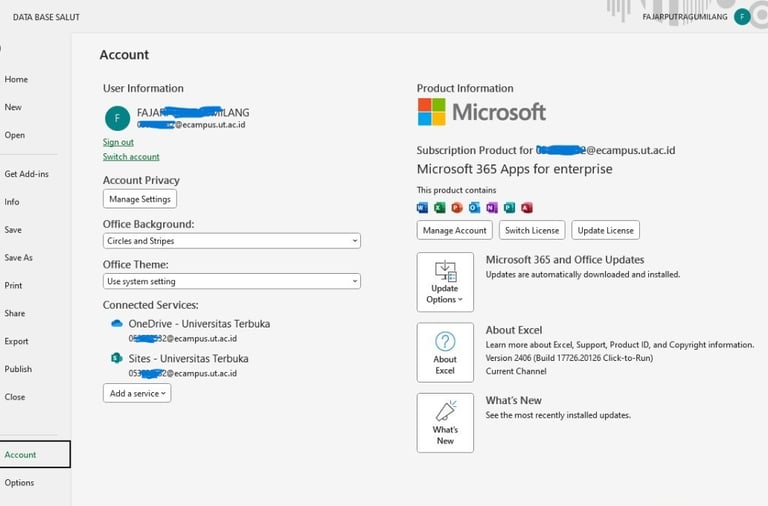Viewport: 768px width, 506px height.
Task: Click the Microsoft logo
Action: coord(481,112)
